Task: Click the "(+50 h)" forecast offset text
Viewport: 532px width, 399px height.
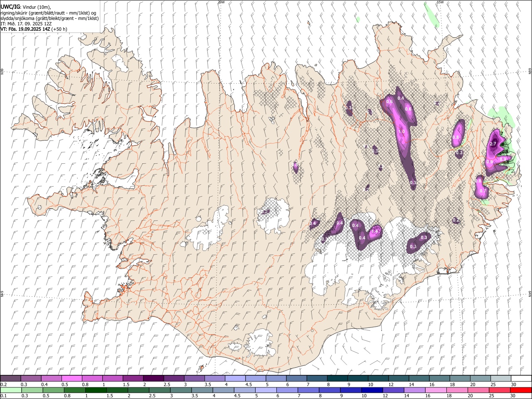Action: (59, 29)
